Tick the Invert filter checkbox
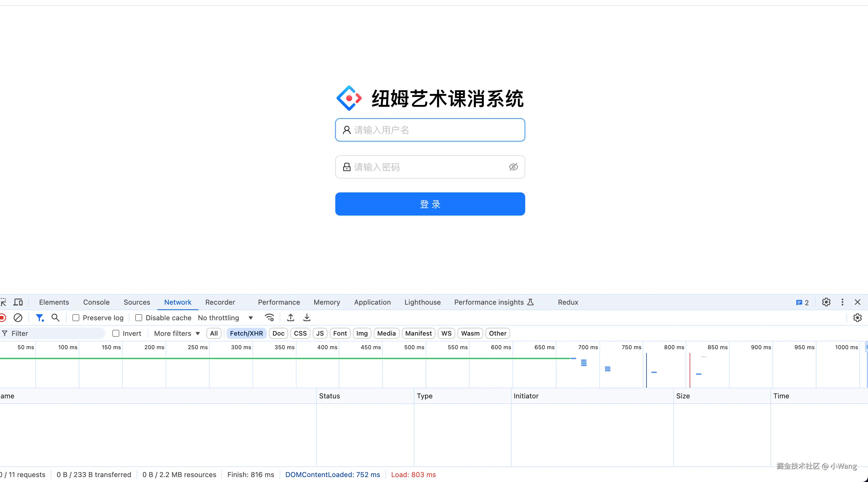This screenshot has width=868, height=482. [x=116, y=334]
